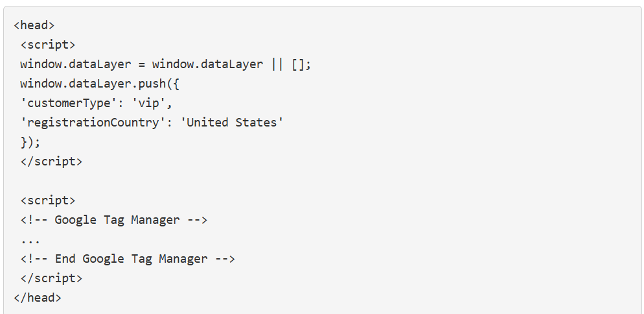Viewport: 644px width, 314px height.
Task: Click the first closing script tag
Action: click(51, 162)
